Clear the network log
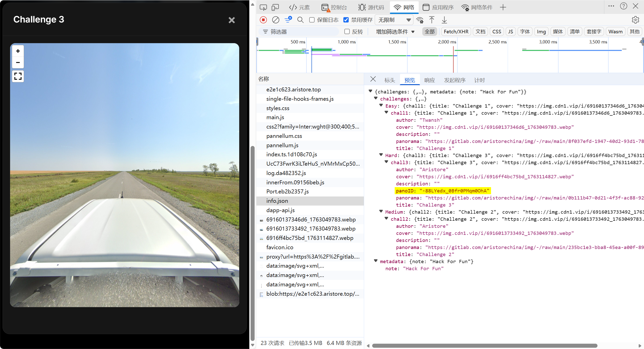The width and height of the screenshot is (644, 349). (276, 20)
